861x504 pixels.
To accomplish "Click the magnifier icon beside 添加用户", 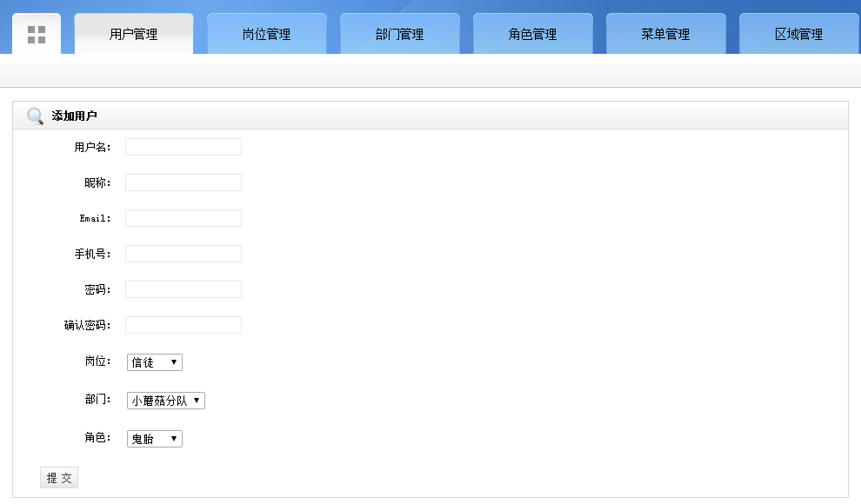I will [35, 116].
